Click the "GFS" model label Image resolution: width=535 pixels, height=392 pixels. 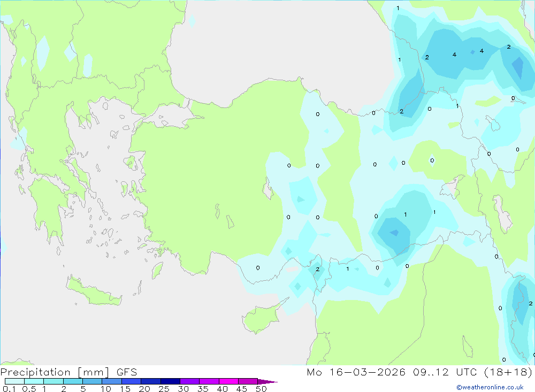coord(127,372)
